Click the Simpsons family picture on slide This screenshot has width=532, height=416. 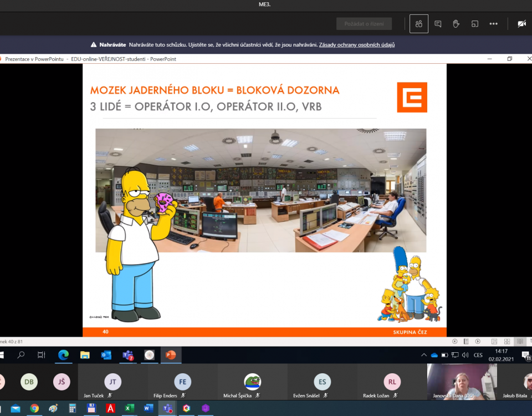click(x=410, y=285)
